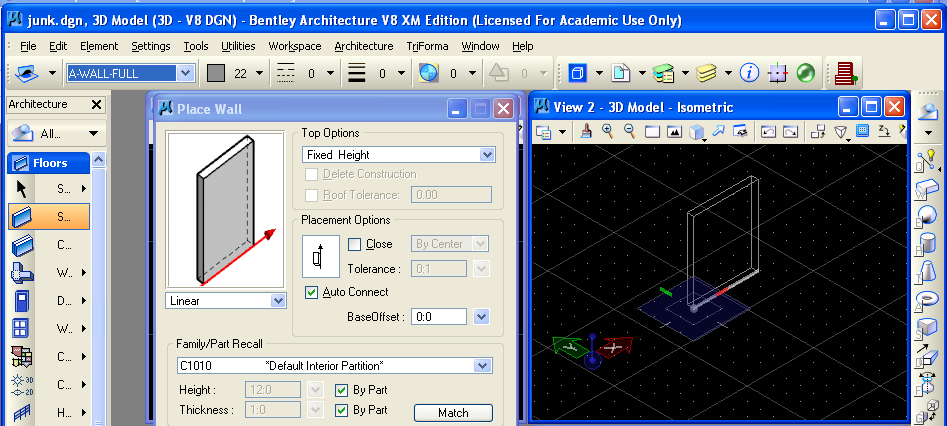Open the Element menu
This screenshot has width=947, height=426.
[99, 46]
